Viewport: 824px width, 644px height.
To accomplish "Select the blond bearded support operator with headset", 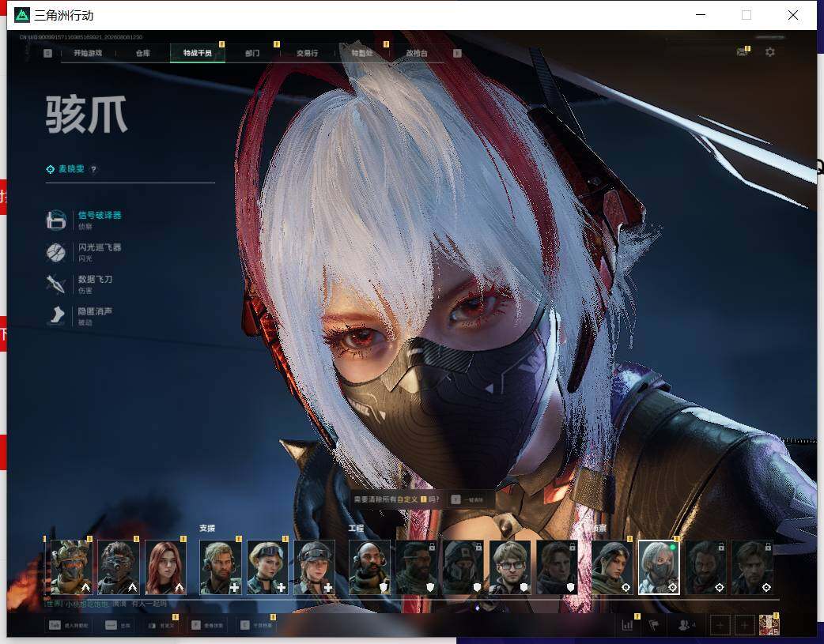I will [x=221, y=567].
